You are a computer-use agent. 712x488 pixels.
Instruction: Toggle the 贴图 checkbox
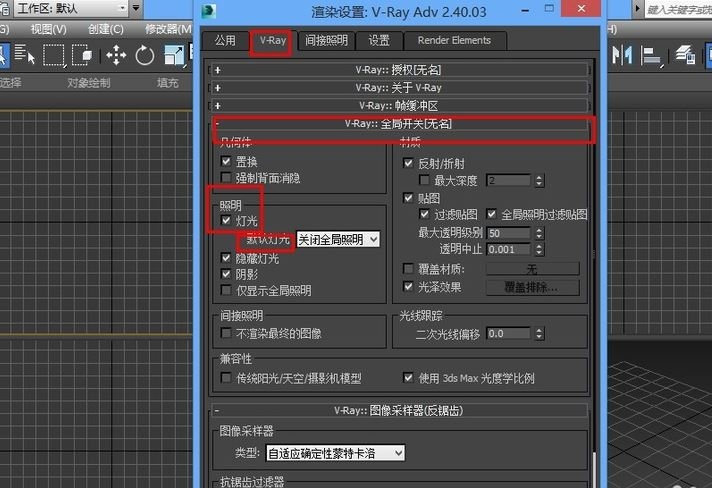(x=408, y=197)
